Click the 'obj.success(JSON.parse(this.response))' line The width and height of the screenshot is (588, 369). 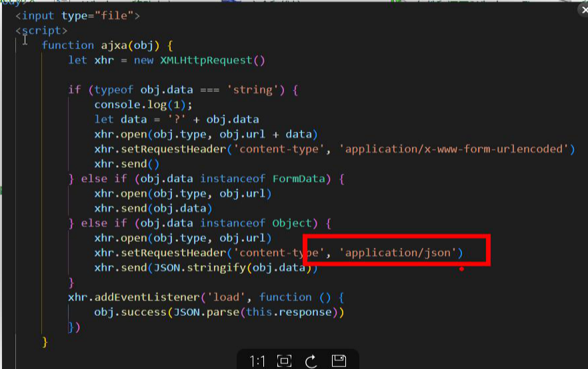point(219,312)
